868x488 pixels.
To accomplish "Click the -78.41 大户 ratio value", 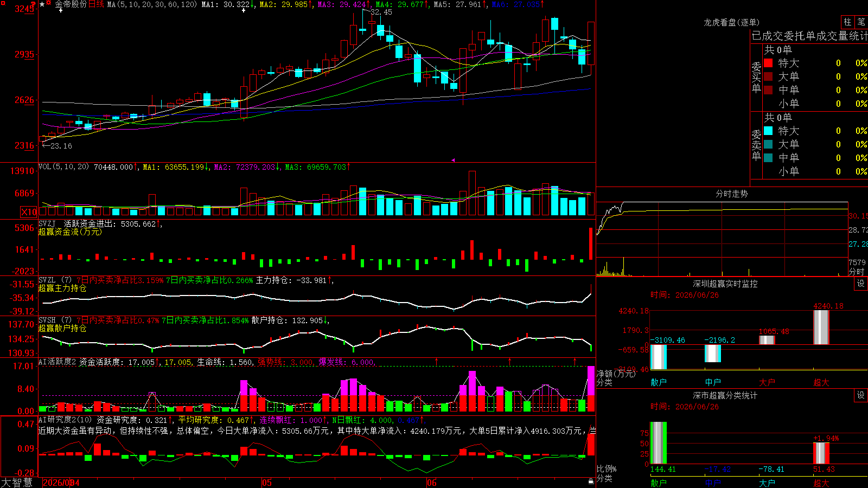I will [x=771, y=469].
